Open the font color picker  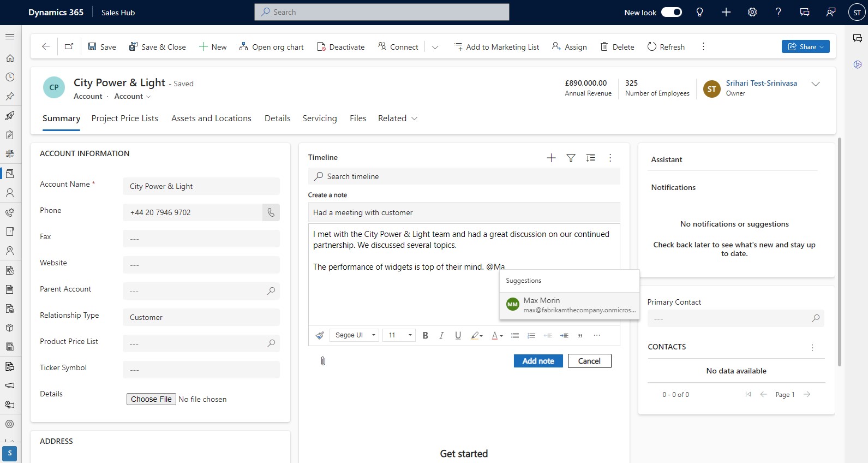[496, 335]
